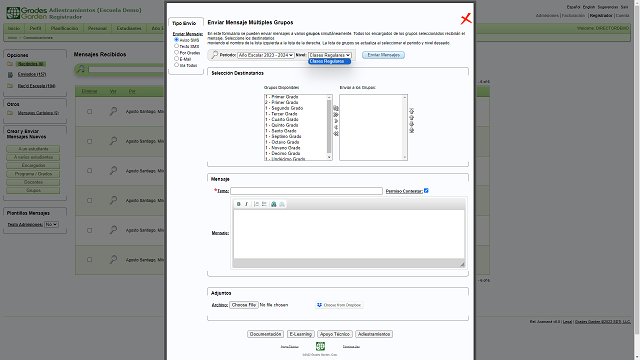Choose the highlighted Clases Regulares option in the list
This screenshot has height=360, width=640.
point(329,61)
